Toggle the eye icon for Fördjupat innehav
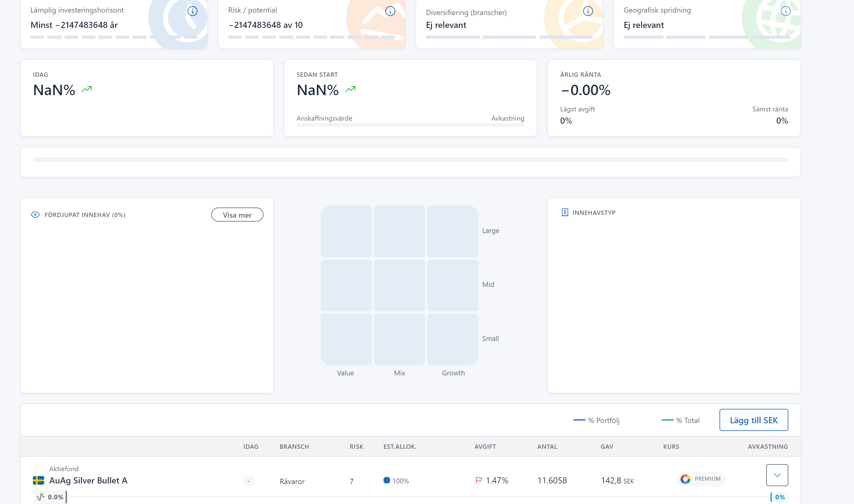 coord(35,215)
